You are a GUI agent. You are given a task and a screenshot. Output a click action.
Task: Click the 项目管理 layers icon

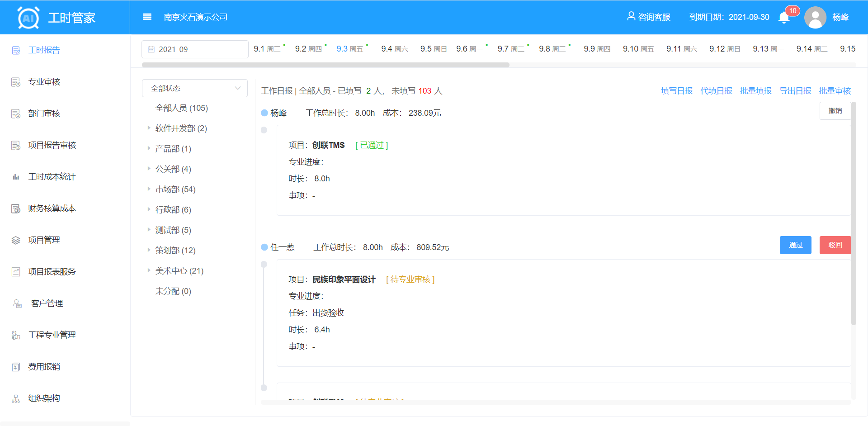(x=16, y=240)
